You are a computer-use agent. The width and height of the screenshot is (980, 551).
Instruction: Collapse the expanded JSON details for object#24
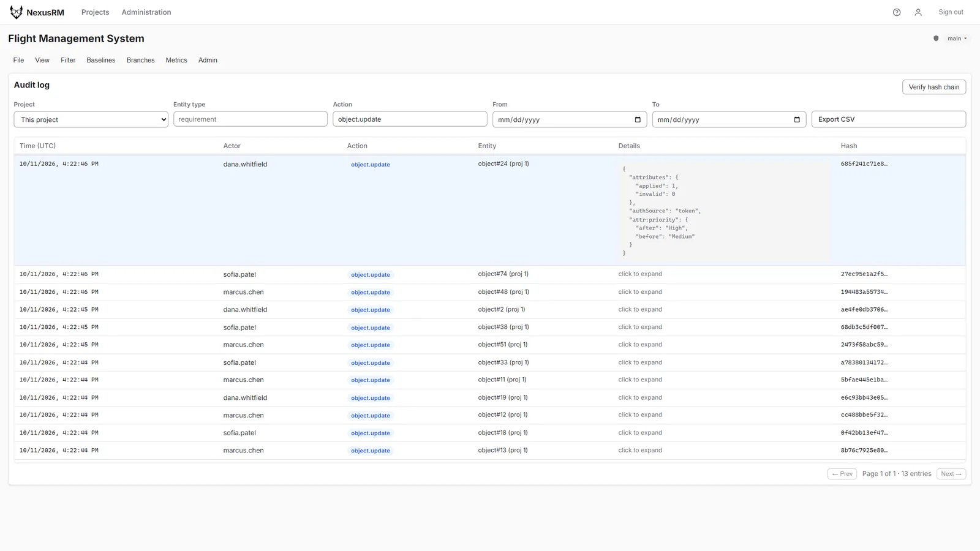click(x=724, y=211)
